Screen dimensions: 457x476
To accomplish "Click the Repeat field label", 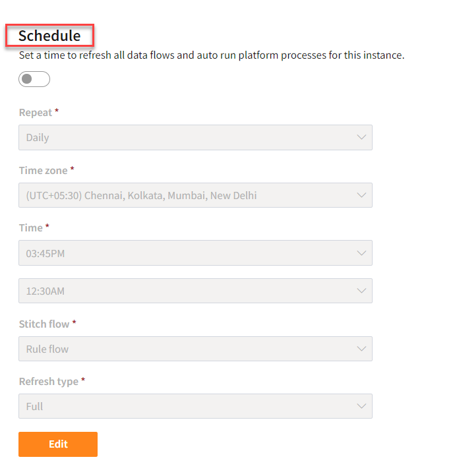I will [36, 113].
